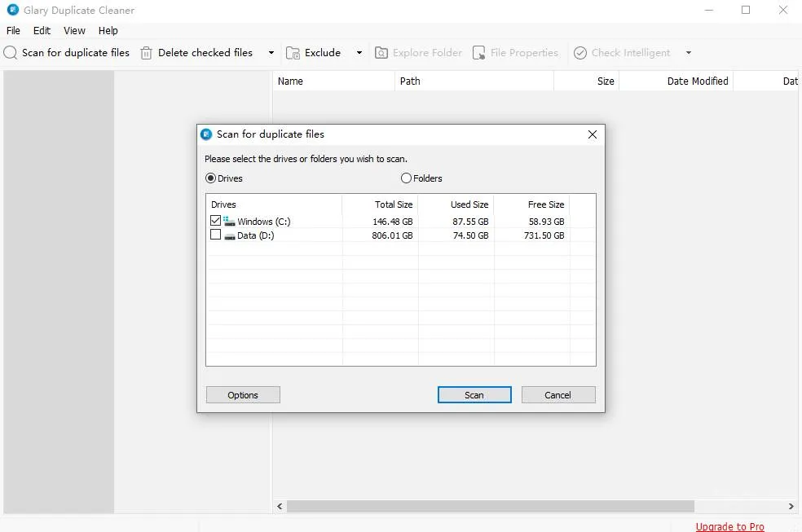Close the Scan for duplicate files dialog
Image resolution: width=802 pixels, height=532 pixels.
593,134
